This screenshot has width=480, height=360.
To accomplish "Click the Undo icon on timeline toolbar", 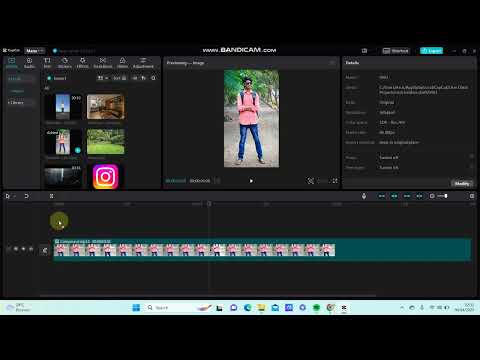I will (x=26, y=196).
